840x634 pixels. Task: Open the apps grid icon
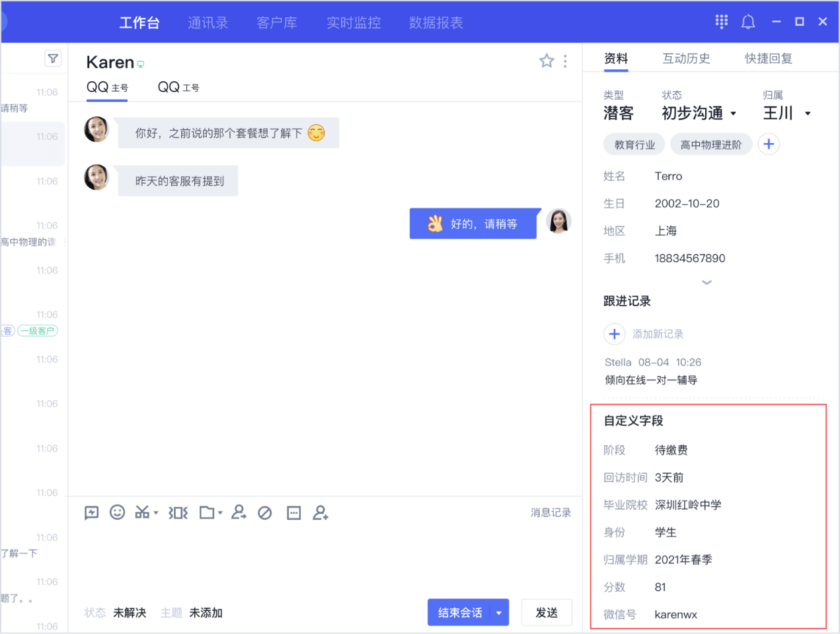pyautogui.click(x=721, y=22)
